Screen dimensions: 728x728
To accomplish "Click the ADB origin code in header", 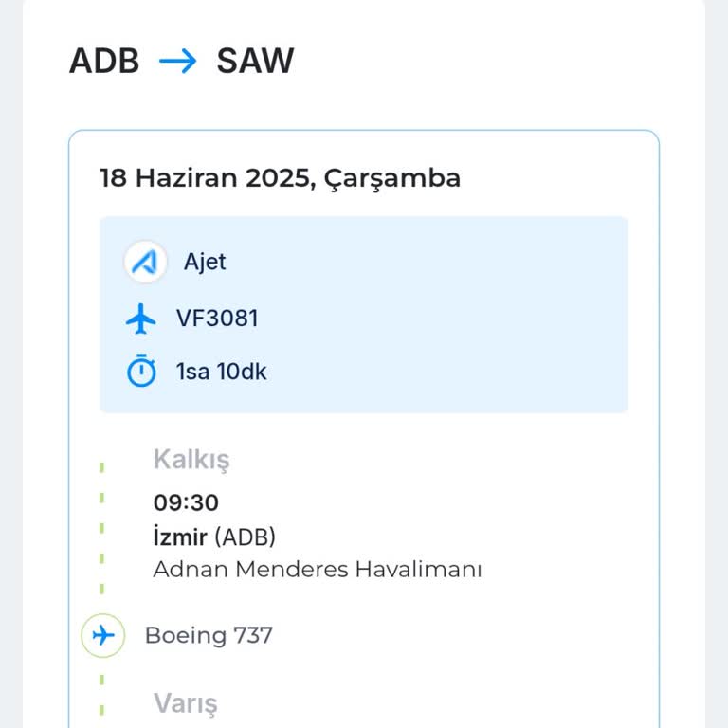I will pyautogui.click(x=104, y=62).
